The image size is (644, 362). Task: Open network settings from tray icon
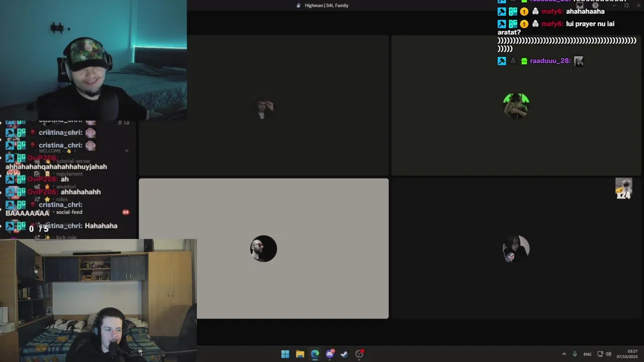pos(600,354)
